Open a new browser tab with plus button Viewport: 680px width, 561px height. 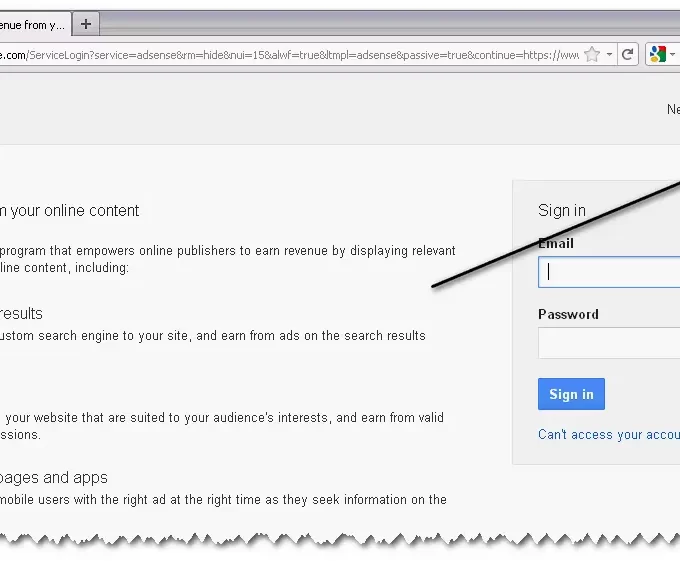[86, 24]
